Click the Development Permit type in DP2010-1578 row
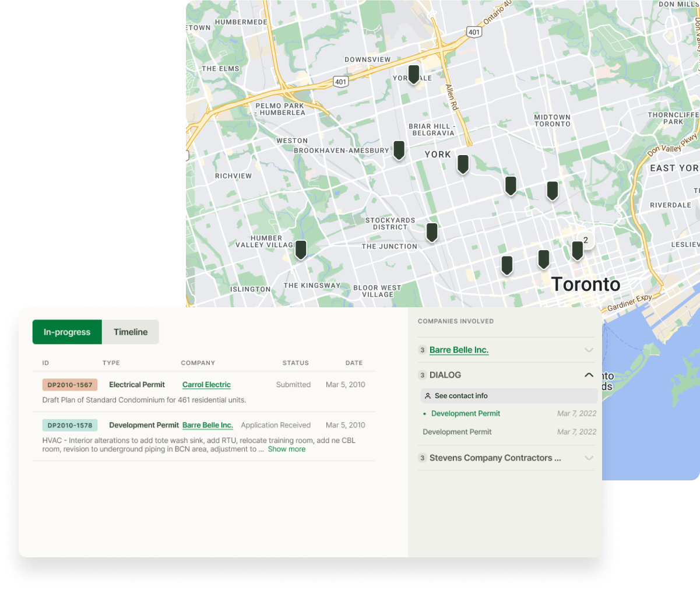700x590 pixels. click(x=144, y=425)
